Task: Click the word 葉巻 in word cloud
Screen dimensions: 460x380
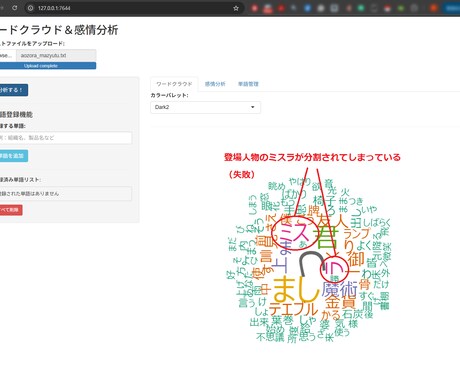Action: pos(282,321)
